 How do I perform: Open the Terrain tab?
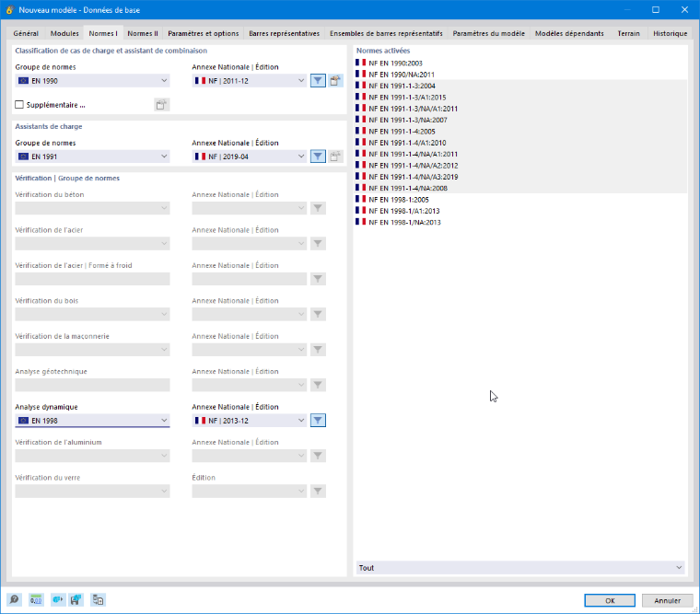pos(628,33)
